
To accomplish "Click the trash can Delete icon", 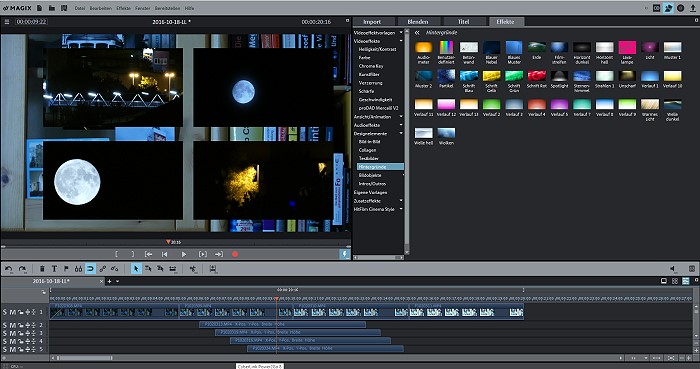I will tap(42, 269).
